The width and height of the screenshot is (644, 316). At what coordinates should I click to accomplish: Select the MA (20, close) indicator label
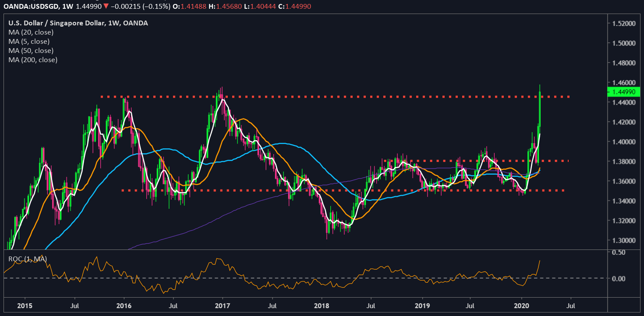click(x=29, y=32)
